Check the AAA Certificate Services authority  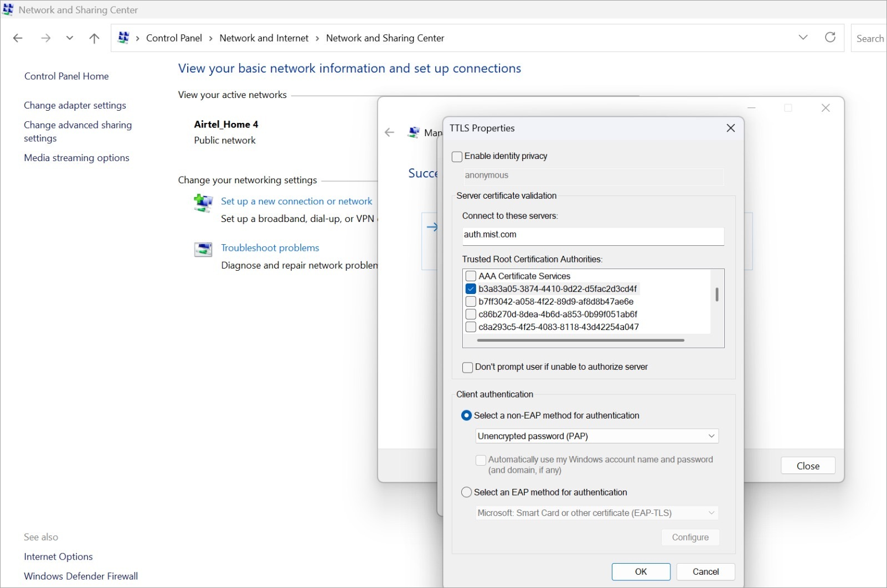471,276
